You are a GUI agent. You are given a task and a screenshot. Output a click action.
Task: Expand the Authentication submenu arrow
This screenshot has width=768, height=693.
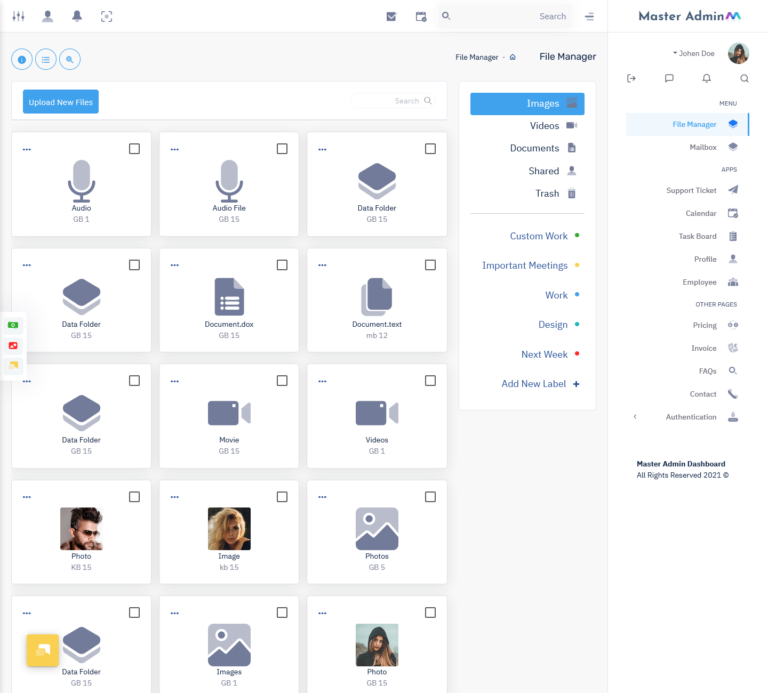click(x=635, y=417)
